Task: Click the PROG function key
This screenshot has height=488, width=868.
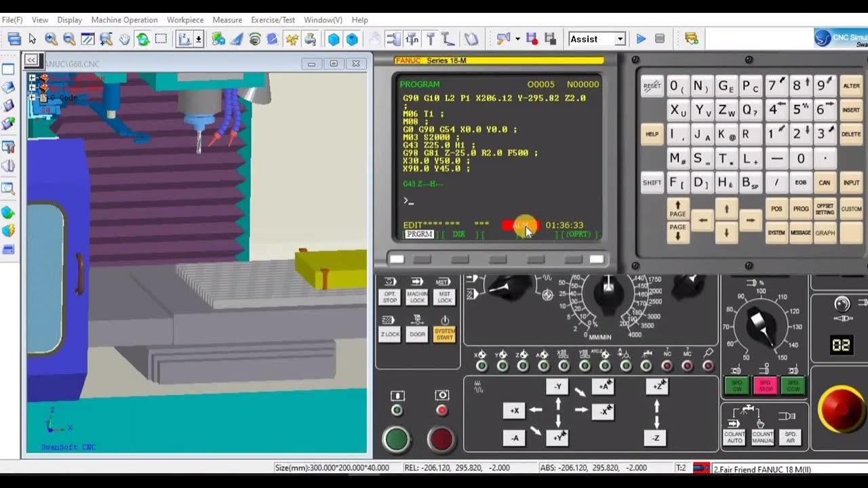Action: pyautogui.click(x=800, y=209)
